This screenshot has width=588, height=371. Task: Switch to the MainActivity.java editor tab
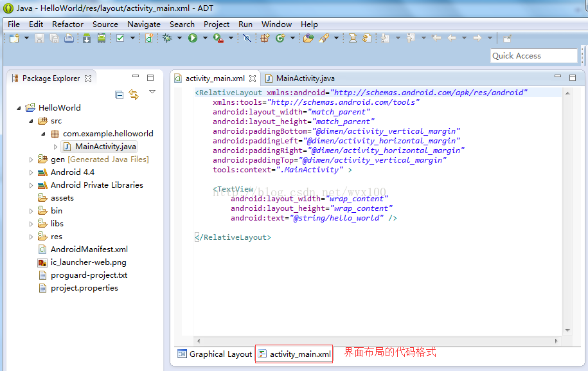tap(300, 78)
